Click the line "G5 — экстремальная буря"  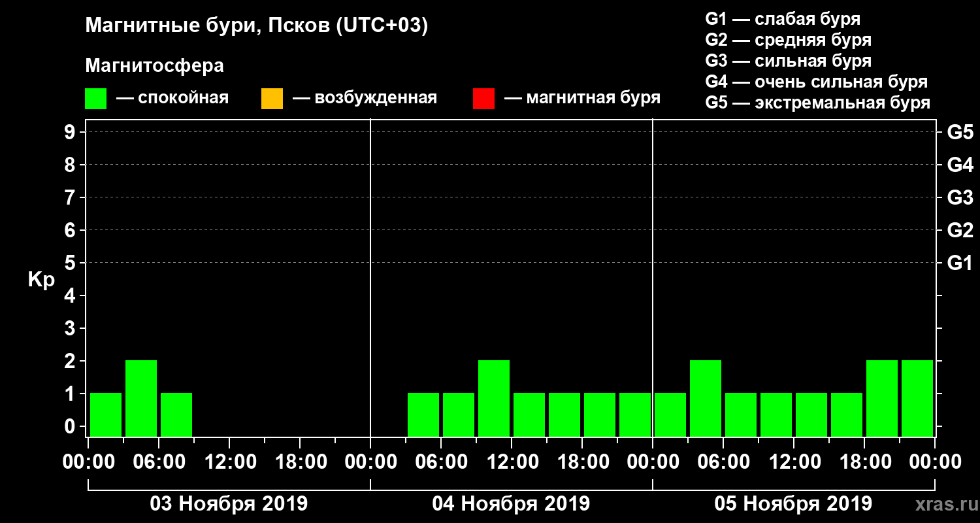coord(818,103)
